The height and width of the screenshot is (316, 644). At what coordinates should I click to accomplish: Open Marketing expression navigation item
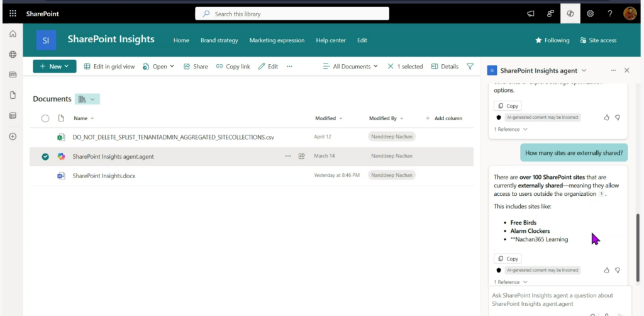pos(277,40)
